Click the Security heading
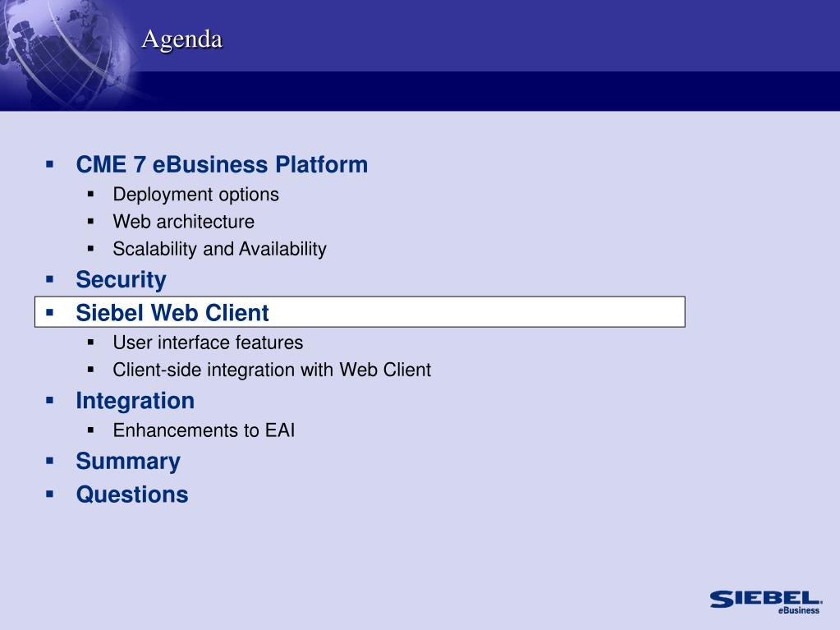The image size is (840, 630). (121, 279)
